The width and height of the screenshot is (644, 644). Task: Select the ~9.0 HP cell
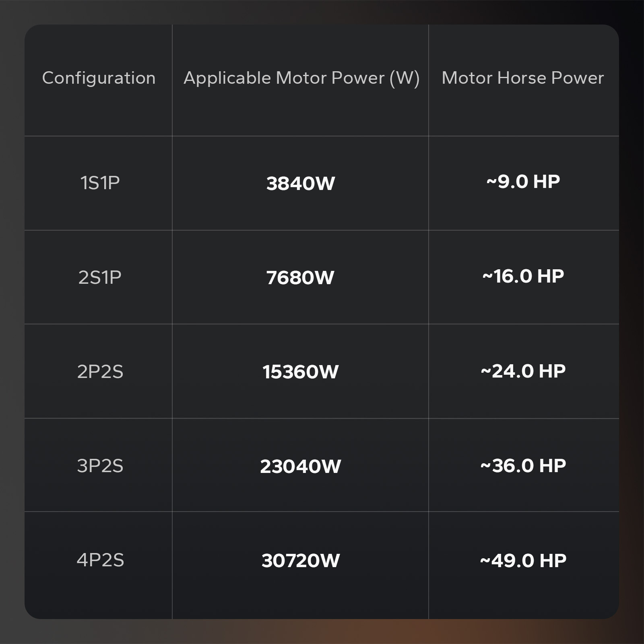point(523,182)
